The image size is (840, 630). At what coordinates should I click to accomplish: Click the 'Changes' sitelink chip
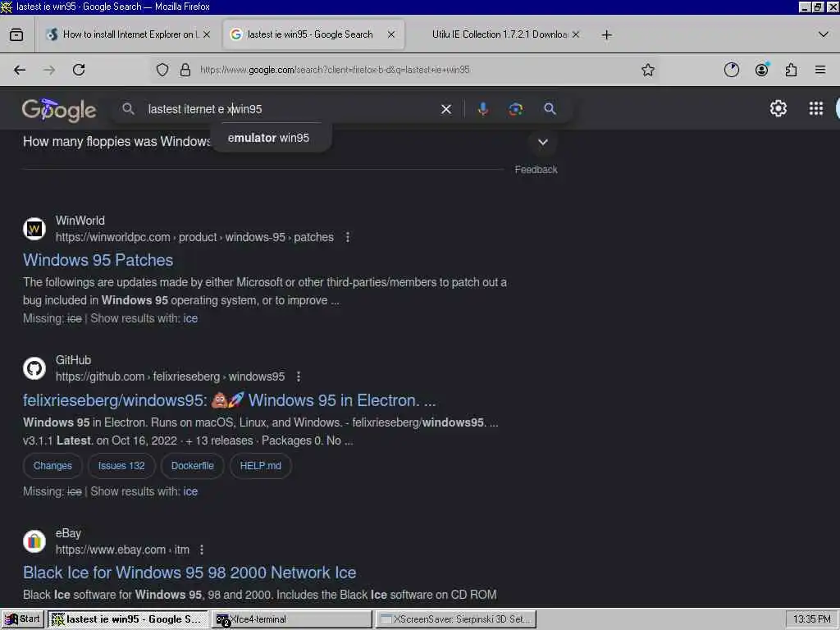pos(52,466)
